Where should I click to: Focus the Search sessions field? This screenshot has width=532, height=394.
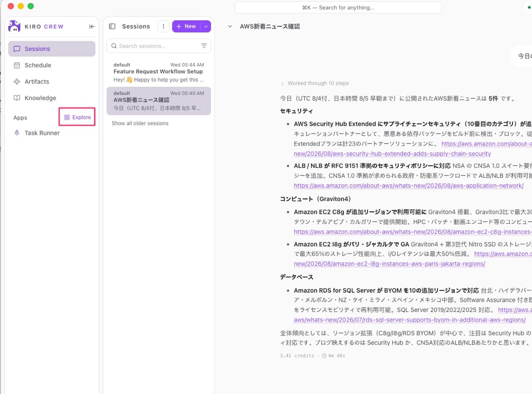[x=159, y=46]
